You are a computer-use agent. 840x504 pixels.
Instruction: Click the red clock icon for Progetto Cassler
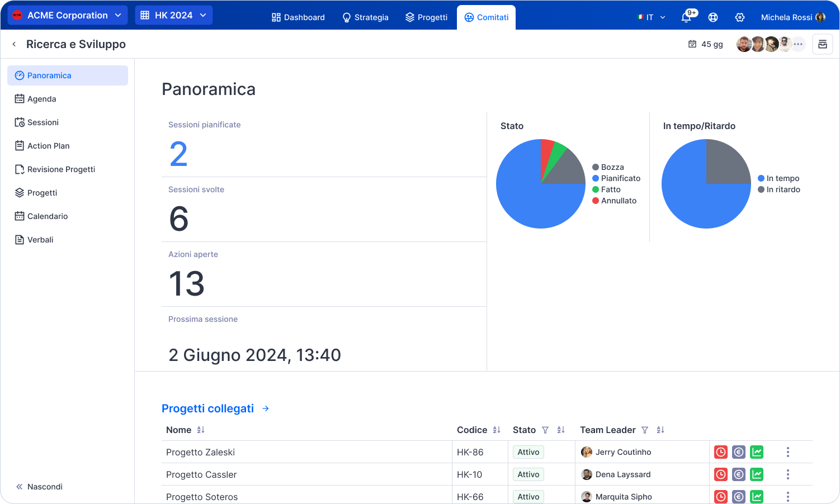pyautogui.click(x=721, y=474)
